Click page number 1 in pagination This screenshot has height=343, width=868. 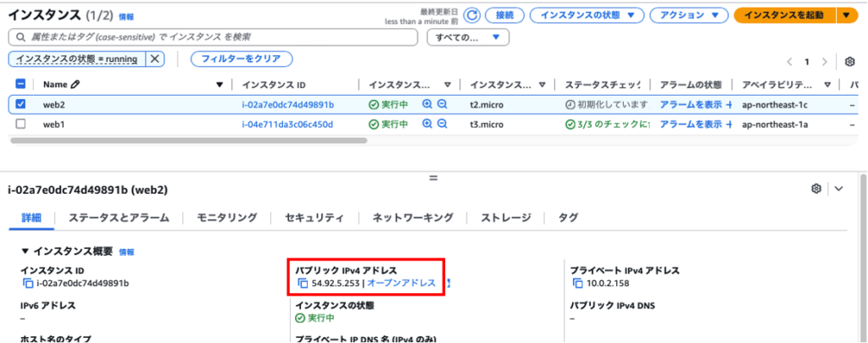tap(807, 62)
